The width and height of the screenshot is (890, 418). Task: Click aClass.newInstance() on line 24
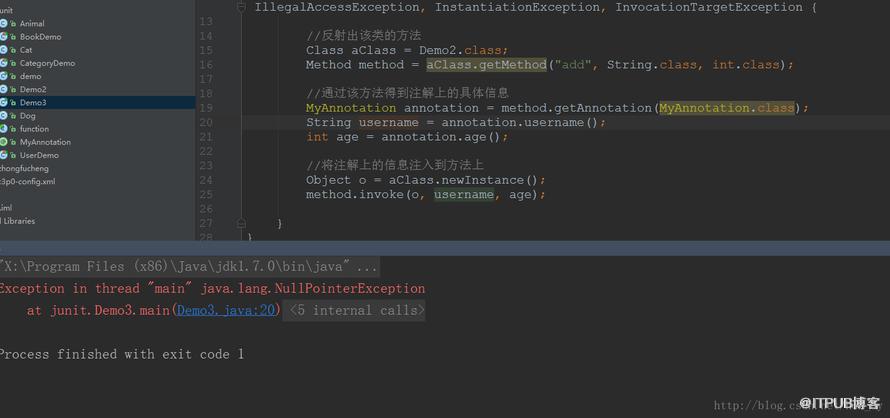tap(463, 180)
